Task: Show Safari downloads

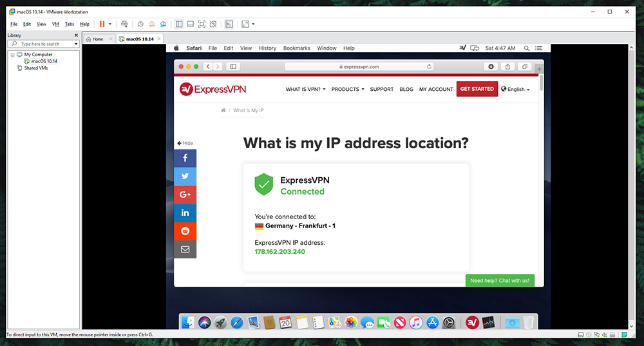Action: coord(491,66)
